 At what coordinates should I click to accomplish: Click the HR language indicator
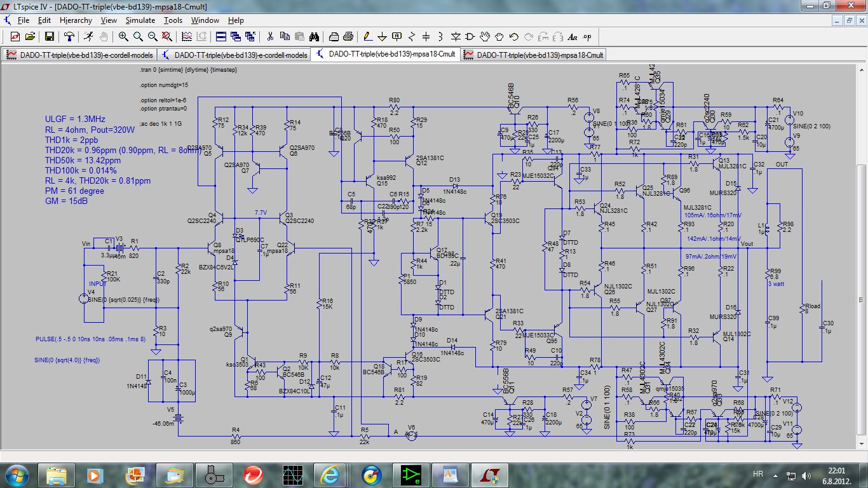click(x=757, y=474)
